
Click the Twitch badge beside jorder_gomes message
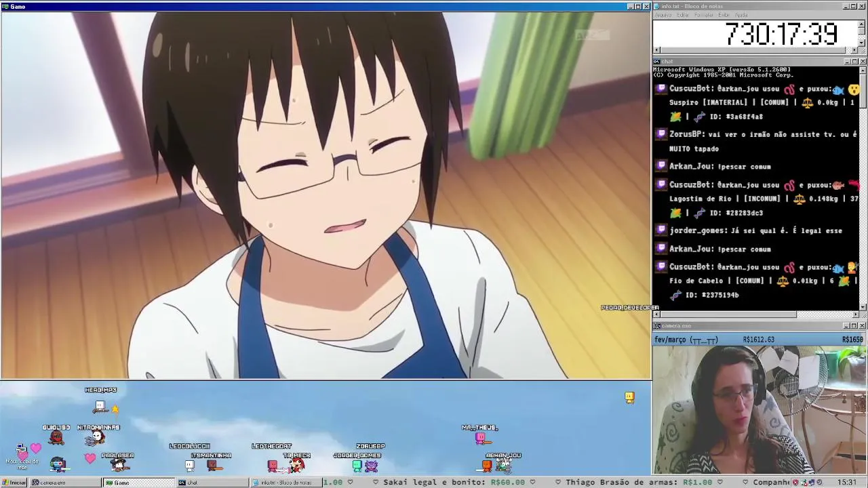pos(661,230)
